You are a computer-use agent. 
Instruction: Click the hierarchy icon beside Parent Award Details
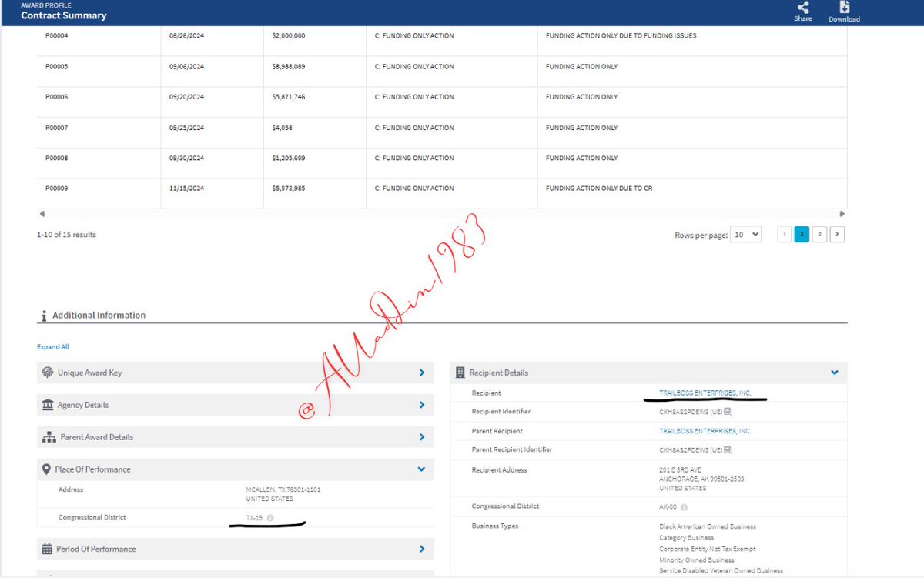point(48,437)
